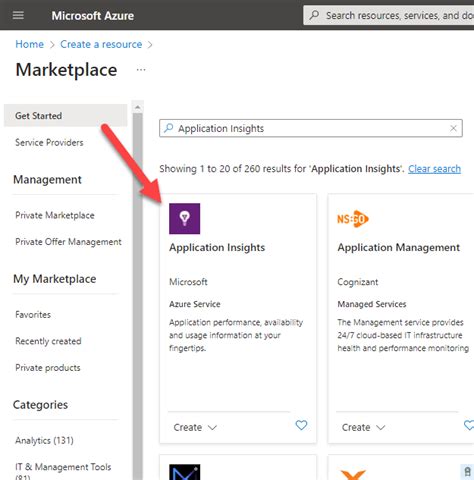This screenshot has height=480, width=474.
Task: Open the Marketplace ellipsis more options
Action: (x=141, y=70)
